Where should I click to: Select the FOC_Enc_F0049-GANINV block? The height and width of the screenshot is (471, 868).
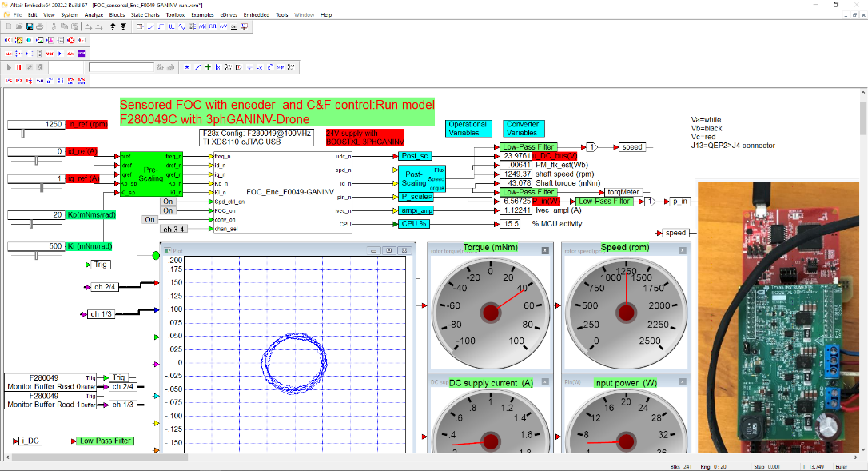click(x=283, y=192)
